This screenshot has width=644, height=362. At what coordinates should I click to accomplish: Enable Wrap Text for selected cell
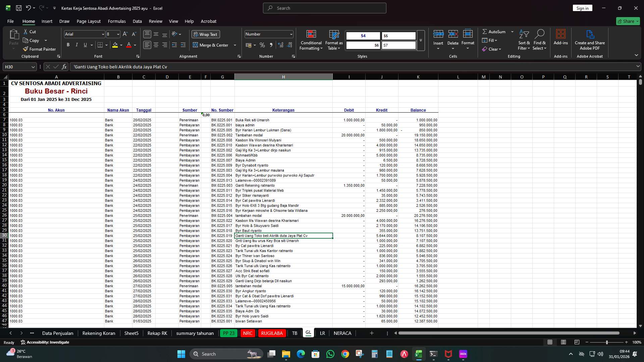(205, 34)
